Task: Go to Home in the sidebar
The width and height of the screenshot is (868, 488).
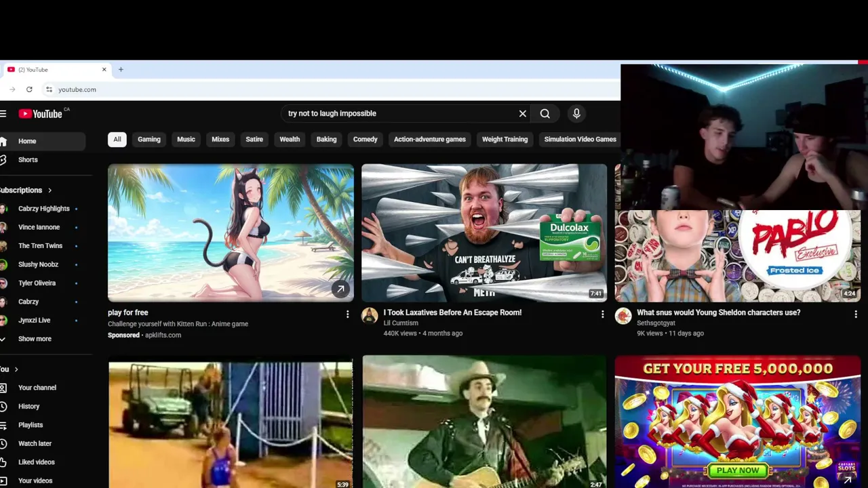Action: click(x=42, y=141)
